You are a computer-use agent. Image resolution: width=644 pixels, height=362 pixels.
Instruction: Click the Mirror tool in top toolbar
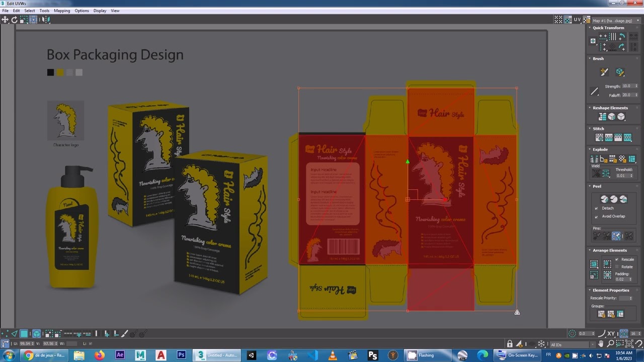pos(45,20)
